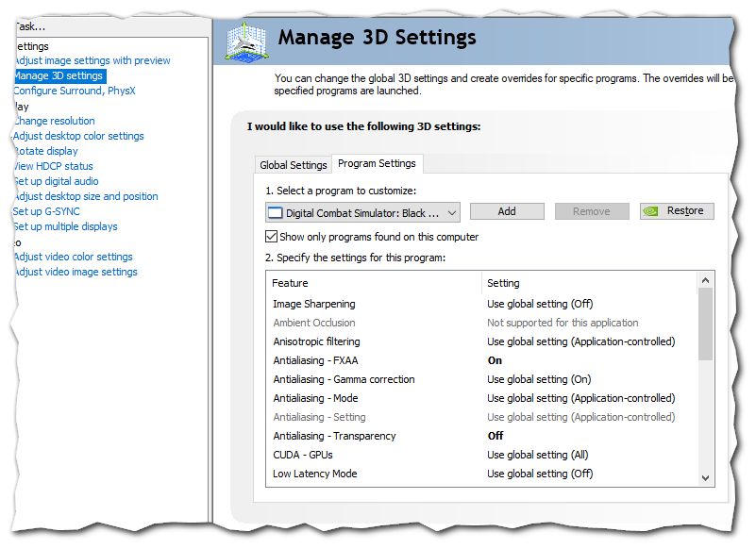Go to 'Change resolution' page
The image size is (756, 549).
coord(54,121)
